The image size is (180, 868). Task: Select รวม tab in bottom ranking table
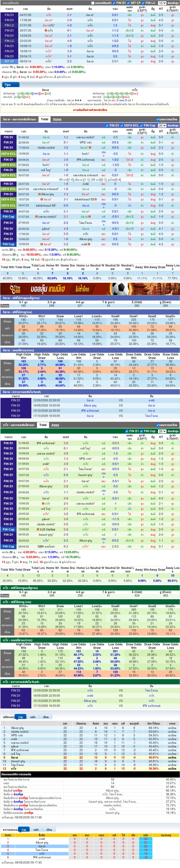24,830
